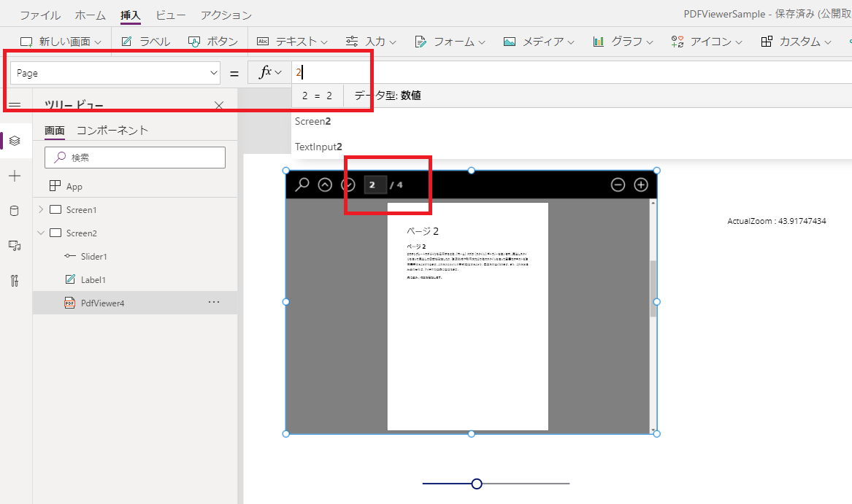Open the advanced tools icon in the left rail
852x504 pixels.
(x=14, y=279)
